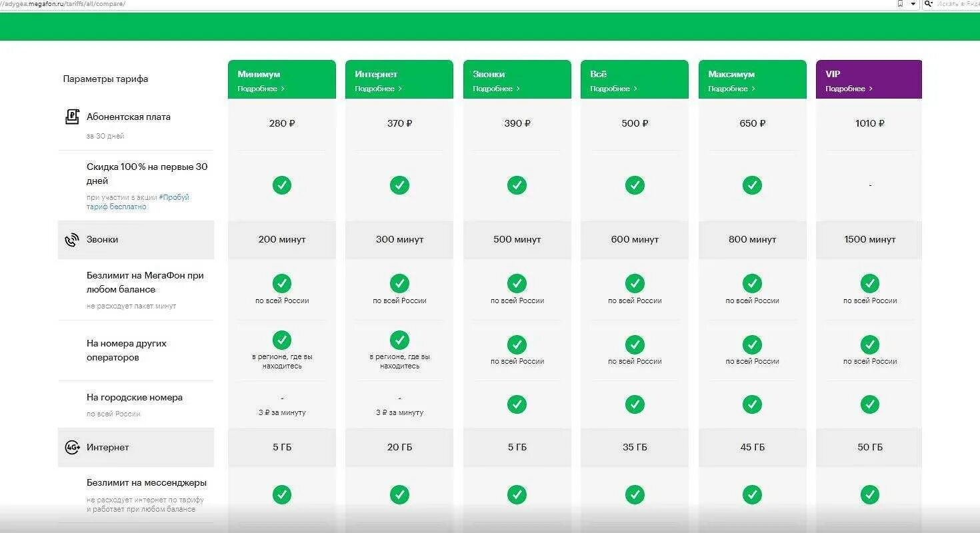The height and width of the screenshot is (533, 980).
Task: Click the 650 ₽ price cell
Action: [752, 123]
